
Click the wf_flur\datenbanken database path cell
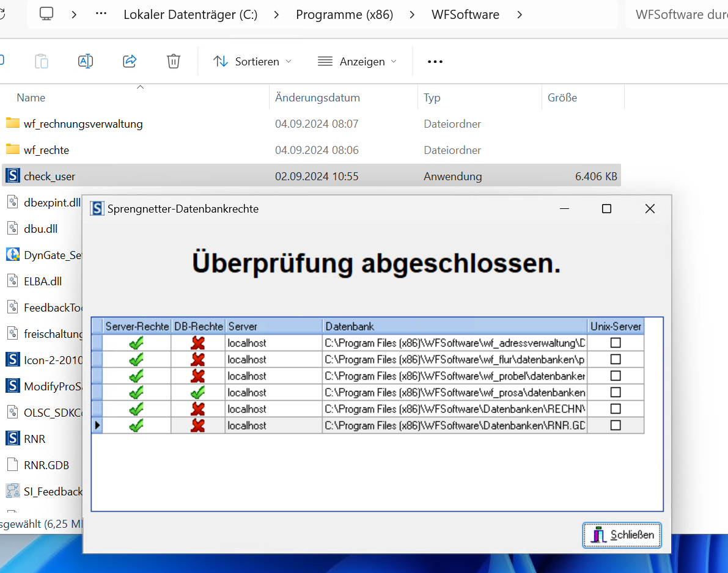click(455, 360)
